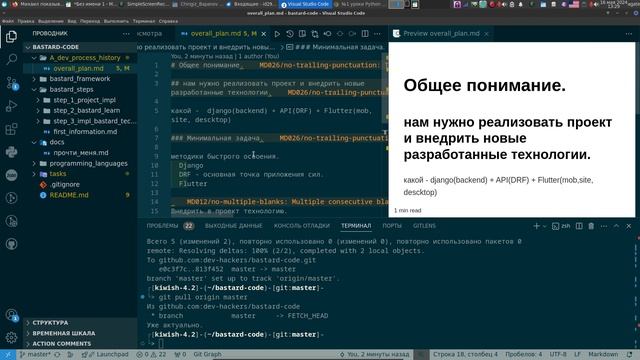The image size is (640, 360).
Task: Kill terminal with trash icon
Action: [x=591, y=226]
